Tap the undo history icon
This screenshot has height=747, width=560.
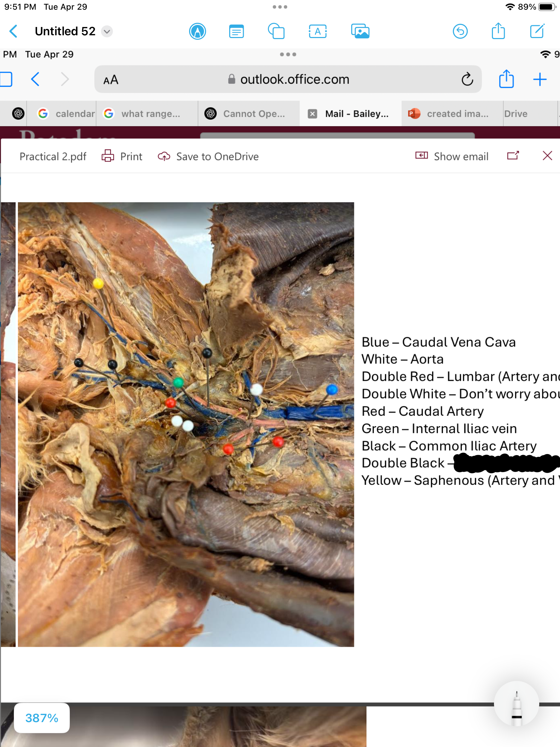coord(460,31)
